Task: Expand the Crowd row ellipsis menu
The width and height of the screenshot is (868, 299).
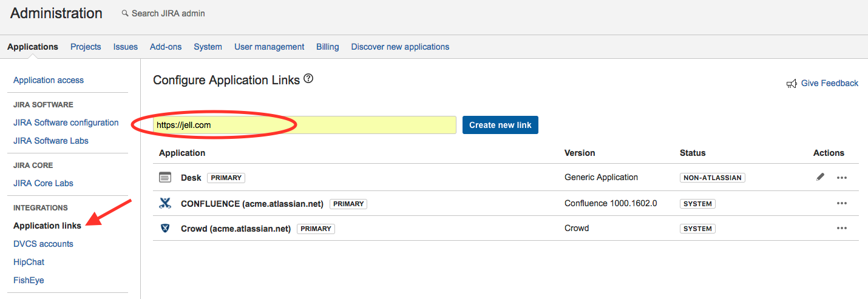Action: coord(842,229)
